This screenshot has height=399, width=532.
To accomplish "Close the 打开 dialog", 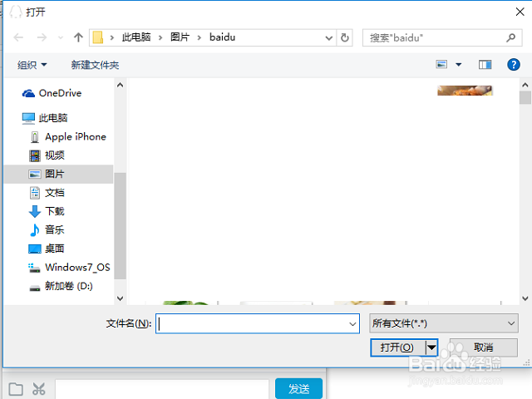I will (x=520, y=12).
